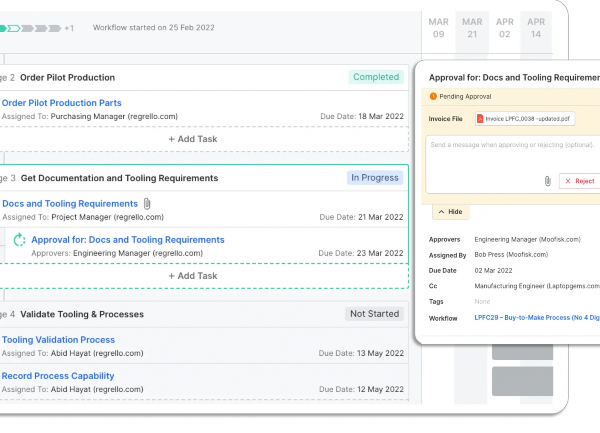Click the circular in-progress icon next to Approval task
This screenshot has height=433, width=600.
click(19, 240)
